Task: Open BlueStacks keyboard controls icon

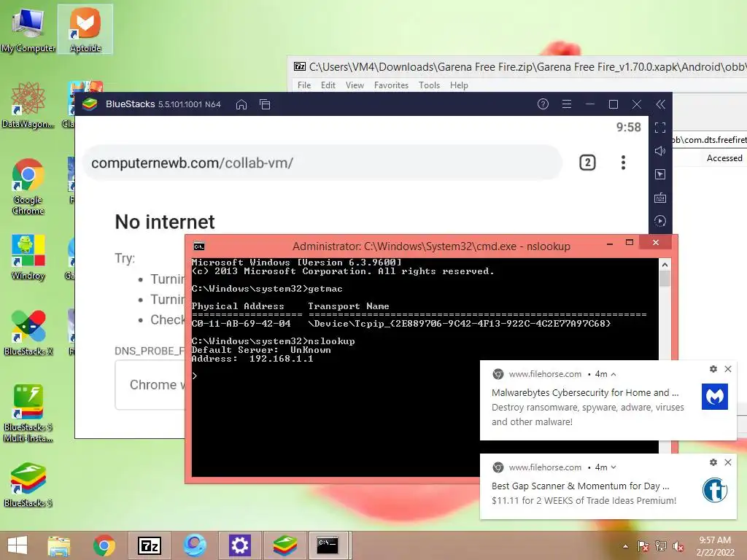Action: (x=660, y=198)
